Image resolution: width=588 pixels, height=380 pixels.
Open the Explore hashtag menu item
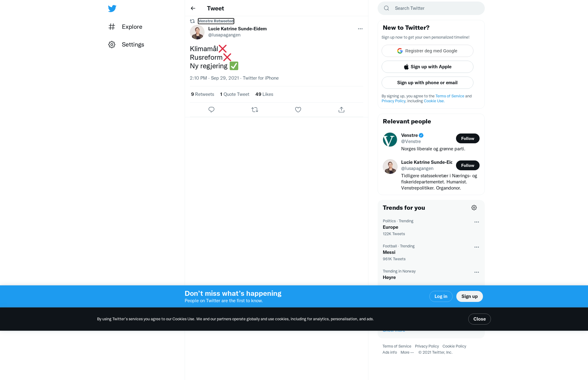tap(125, 27)
